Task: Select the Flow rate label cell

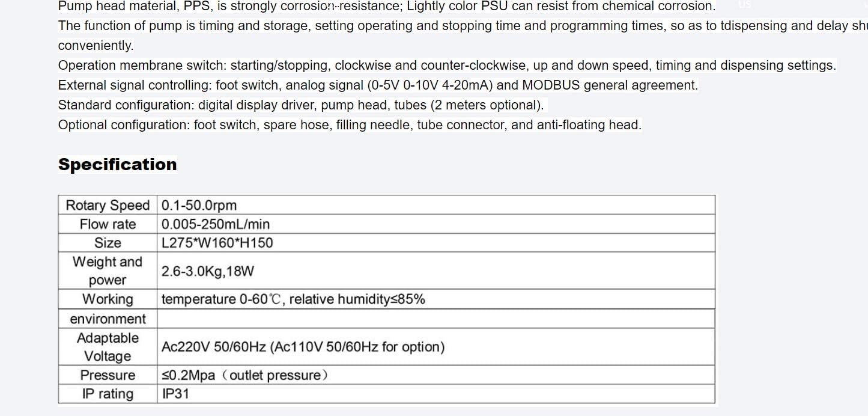Action: 108,224
